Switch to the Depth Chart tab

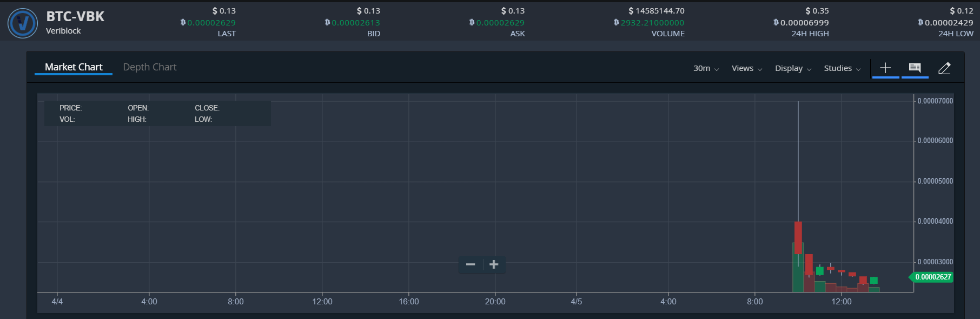150,67
